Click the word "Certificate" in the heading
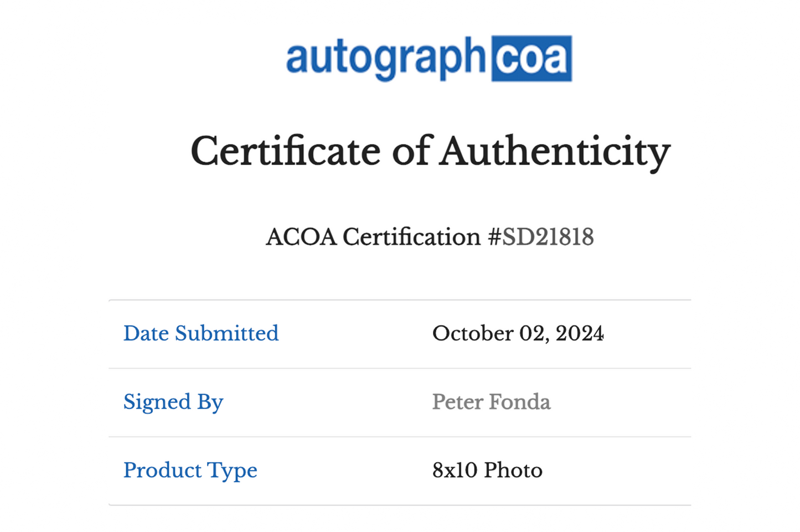This screenshot has height=532, width=800. (x=286, y=151)
